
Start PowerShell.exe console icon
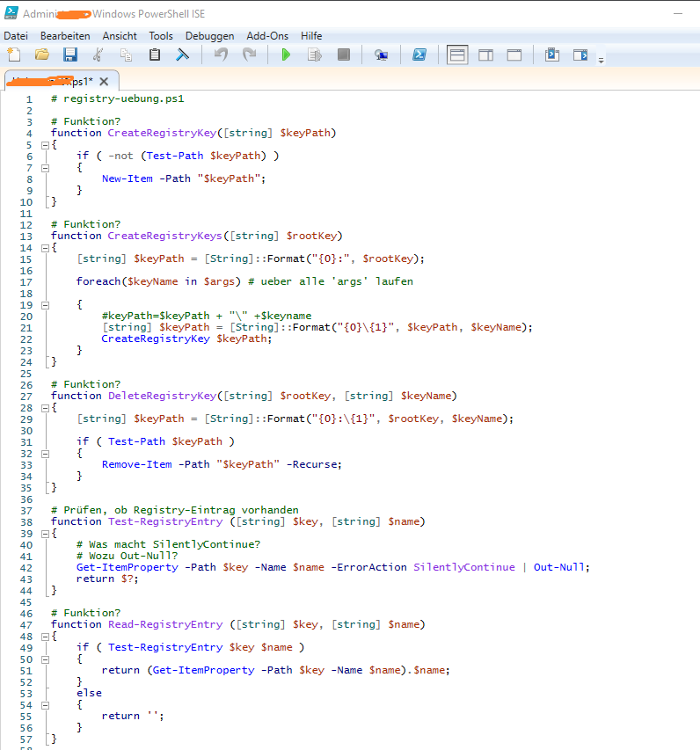click(x=419, y=55)
